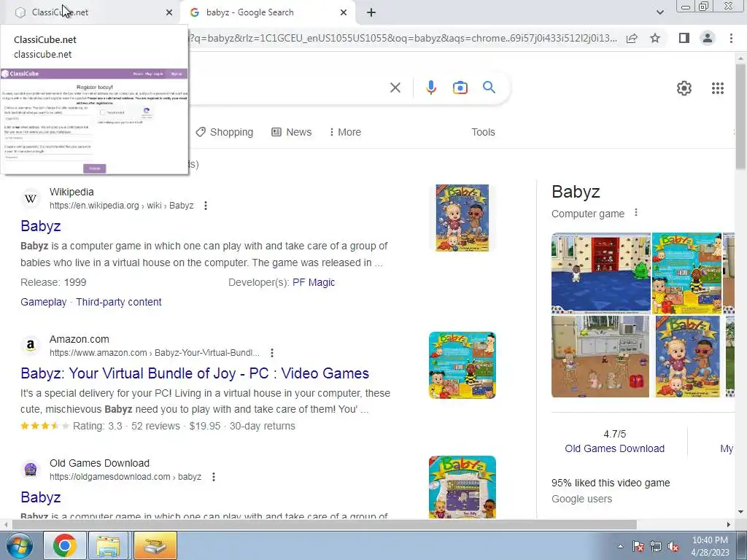Image resolution: width=747 pixels, height=560 pixels.
Task: Open Chrome three-dot menu
Action: pos(731,38)
